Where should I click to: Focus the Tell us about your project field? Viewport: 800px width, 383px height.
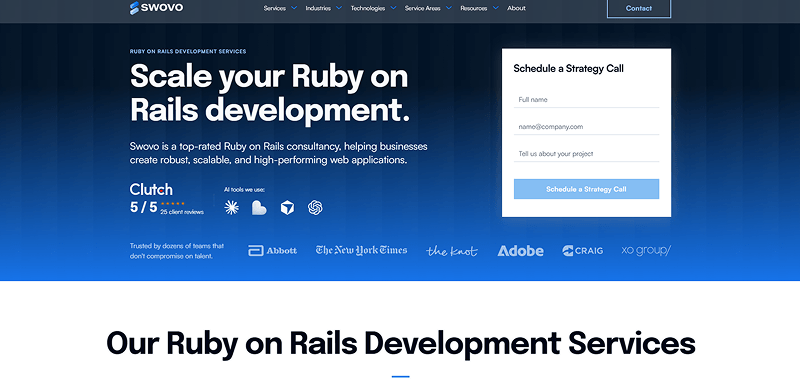pos(586,154)
